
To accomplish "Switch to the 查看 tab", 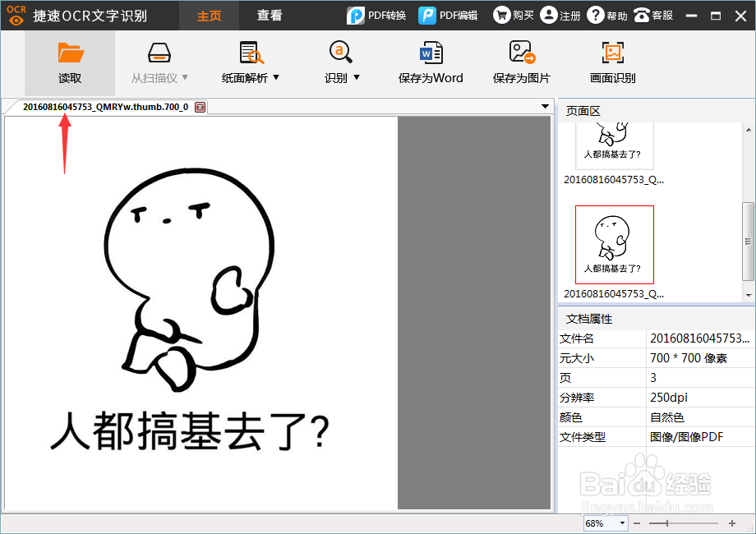I will coord(269,16).
